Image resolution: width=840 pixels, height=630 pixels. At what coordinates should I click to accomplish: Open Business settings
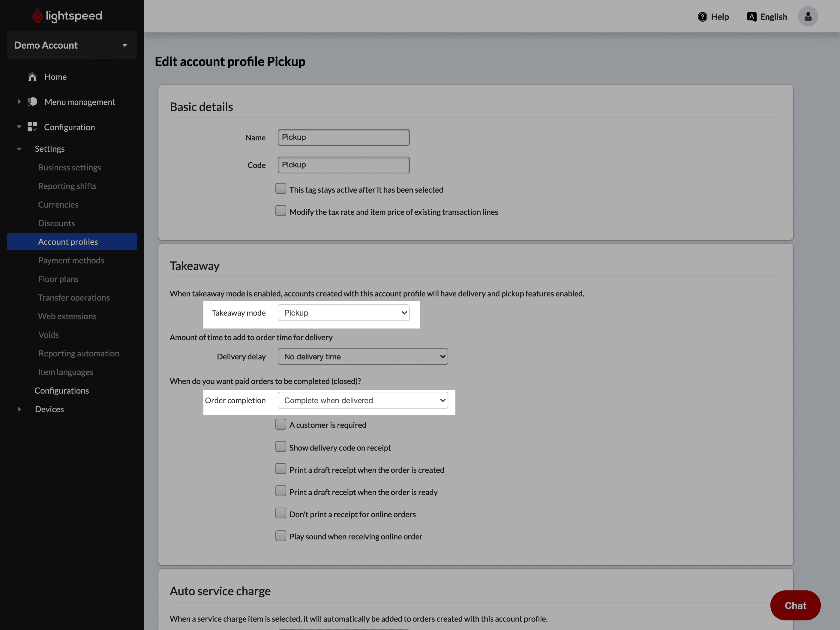pyautogui.click(x=70, y=167)
